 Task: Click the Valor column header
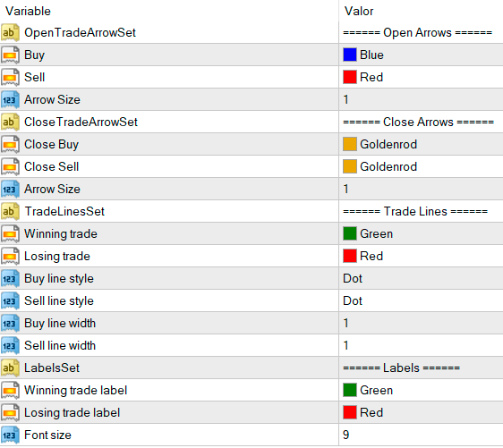point(359,12)
